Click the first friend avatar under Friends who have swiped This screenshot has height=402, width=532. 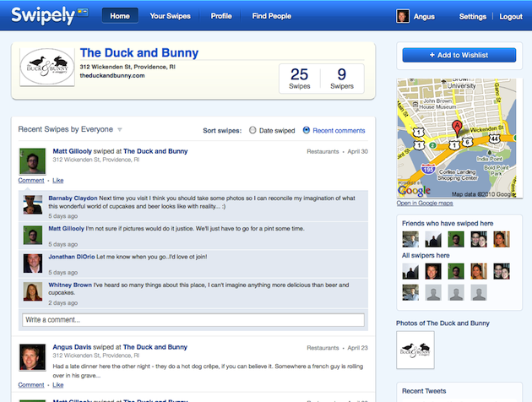tap(410, 239)
